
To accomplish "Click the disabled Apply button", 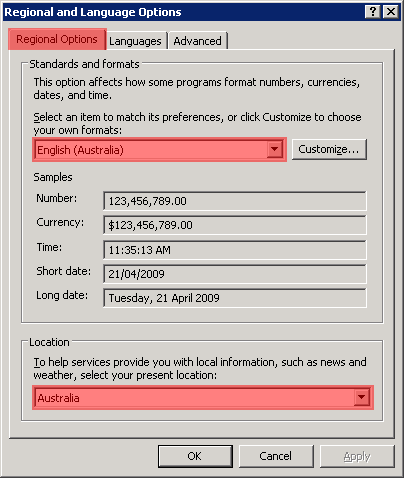I will click(357, 456).
